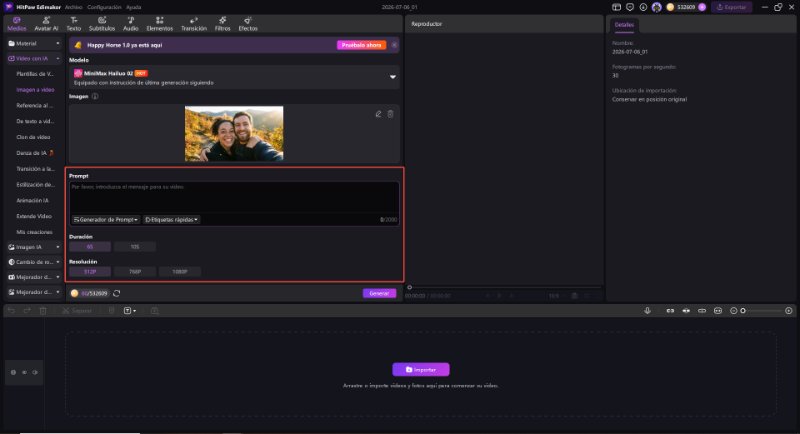Select the Texto tool icon
The height and width of the screenshot is (434, 800).
(73, 23)
